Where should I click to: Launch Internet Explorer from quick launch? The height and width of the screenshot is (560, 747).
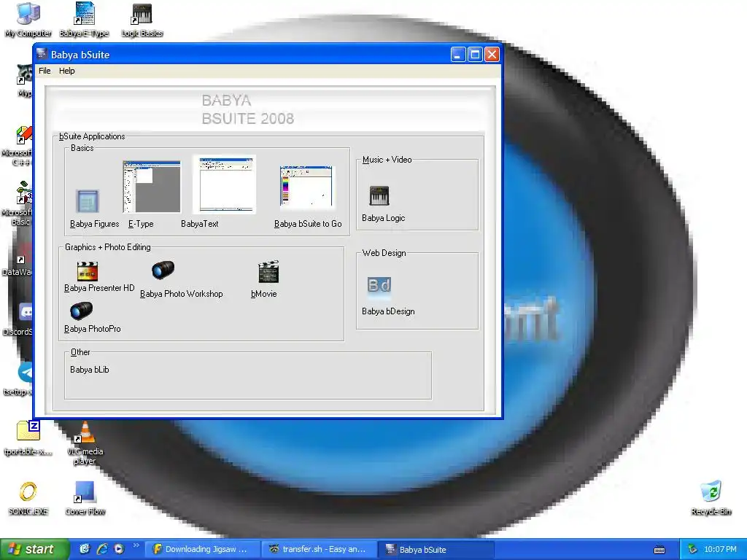(x=102, y=549)
